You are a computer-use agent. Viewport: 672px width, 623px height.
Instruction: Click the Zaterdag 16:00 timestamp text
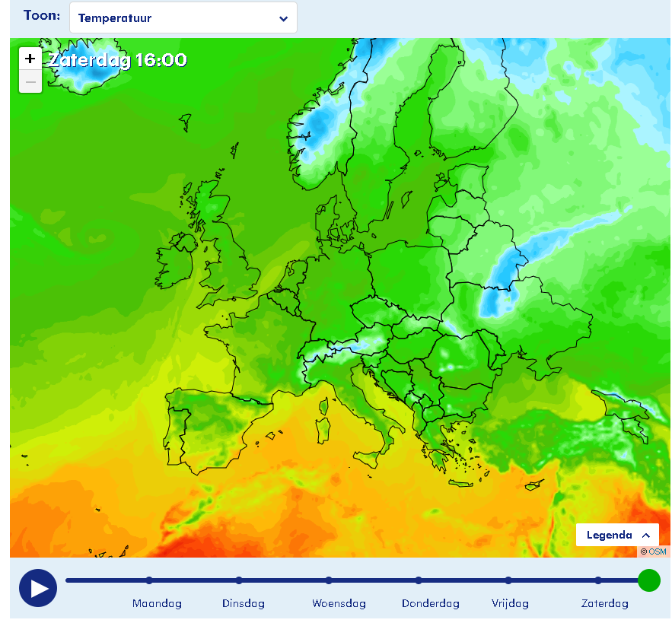click(118, 60)
